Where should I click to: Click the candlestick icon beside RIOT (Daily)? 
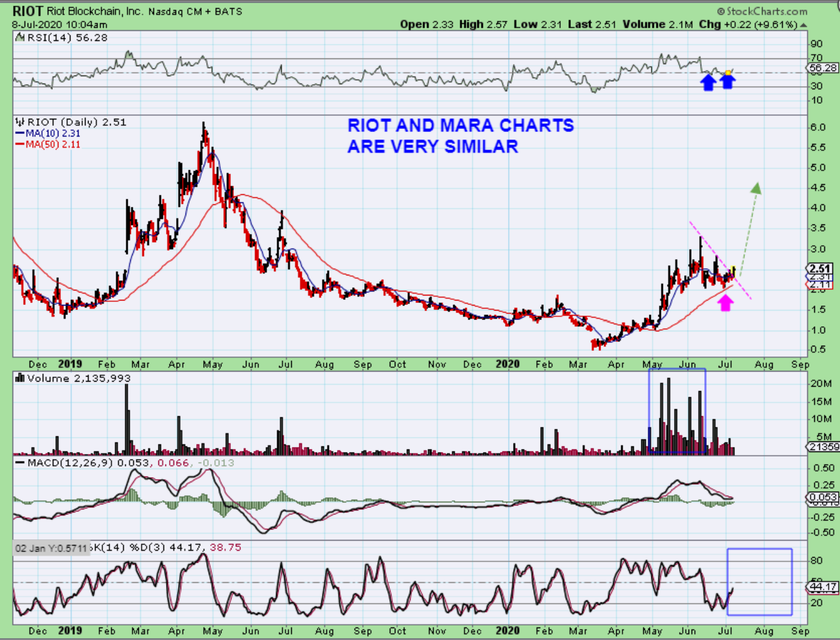pyautogui.click(x=19, y=122)
